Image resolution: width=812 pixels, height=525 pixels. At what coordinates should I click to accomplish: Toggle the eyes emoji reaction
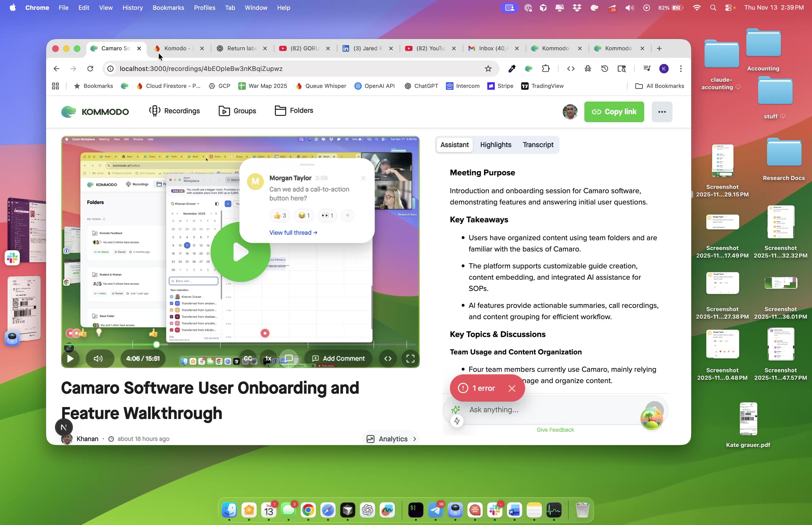[327, 215]
